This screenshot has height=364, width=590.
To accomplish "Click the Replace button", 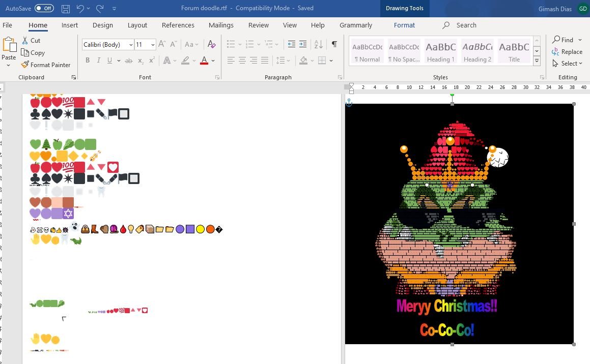I will [x=567, y=52].
